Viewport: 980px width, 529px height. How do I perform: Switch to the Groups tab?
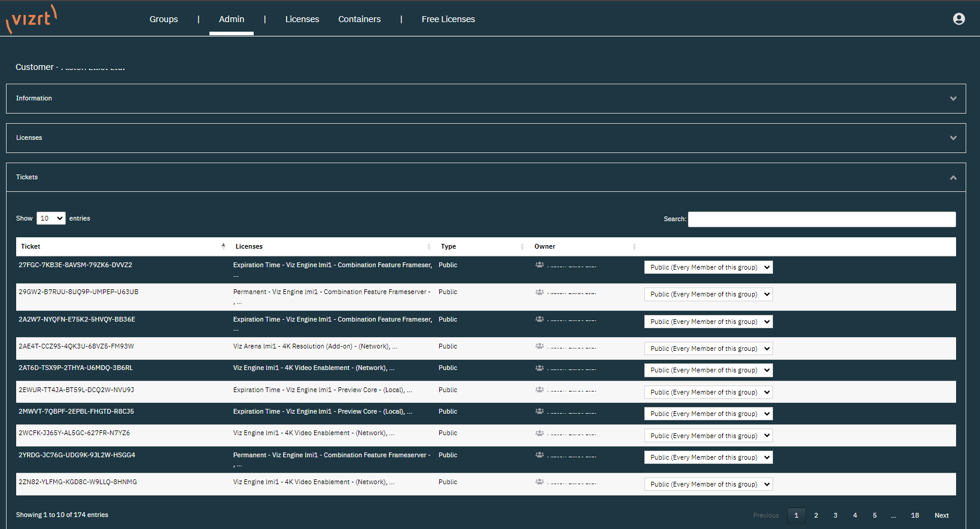pyautogui.click(x=163, y=19)
